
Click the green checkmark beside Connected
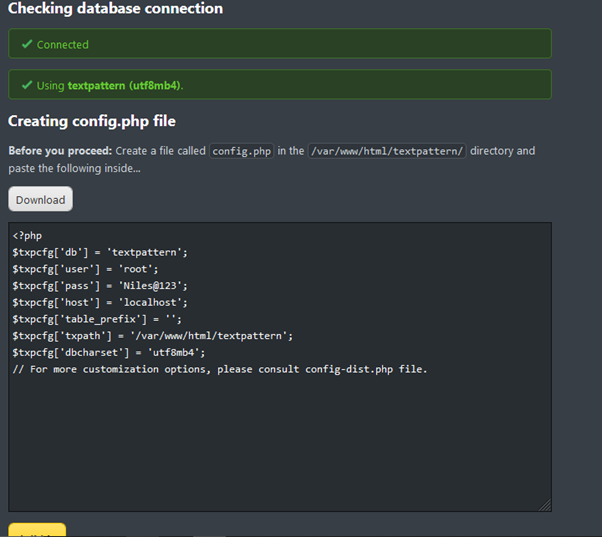[x=27, y=45]
